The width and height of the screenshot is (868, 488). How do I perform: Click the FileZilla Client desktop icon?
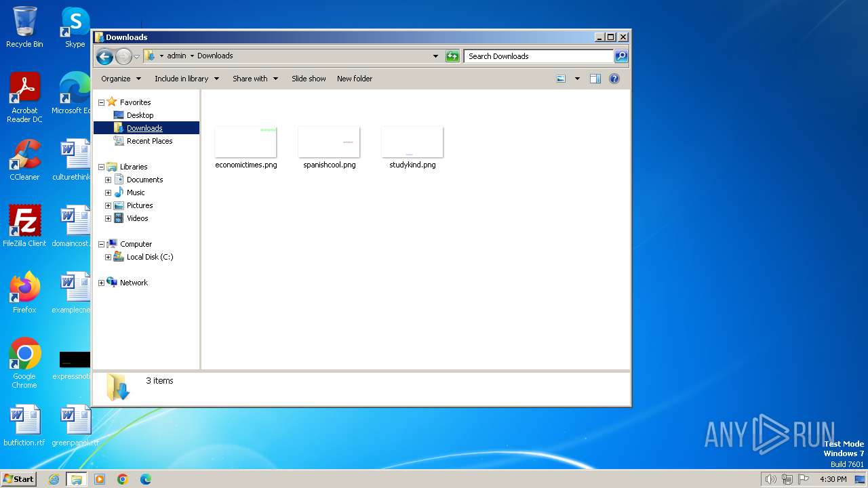point(24,226)
